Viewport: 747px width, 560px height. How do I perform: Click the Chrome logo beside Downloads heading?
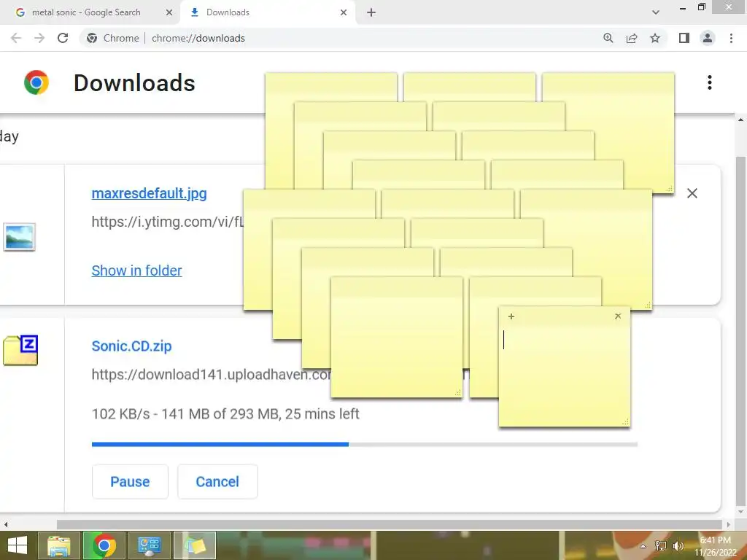36,82
